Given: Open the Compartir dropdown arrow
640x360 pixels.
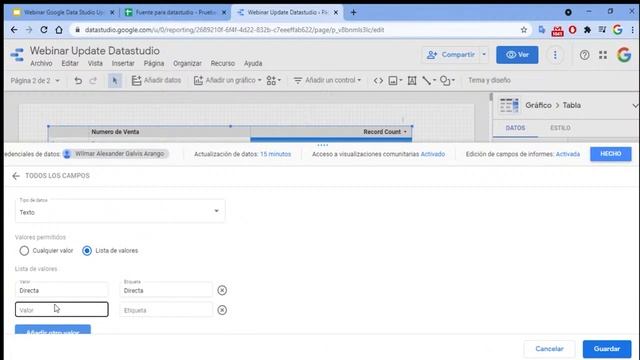Looking at the screenshot, I should click(x=484, y=55).
